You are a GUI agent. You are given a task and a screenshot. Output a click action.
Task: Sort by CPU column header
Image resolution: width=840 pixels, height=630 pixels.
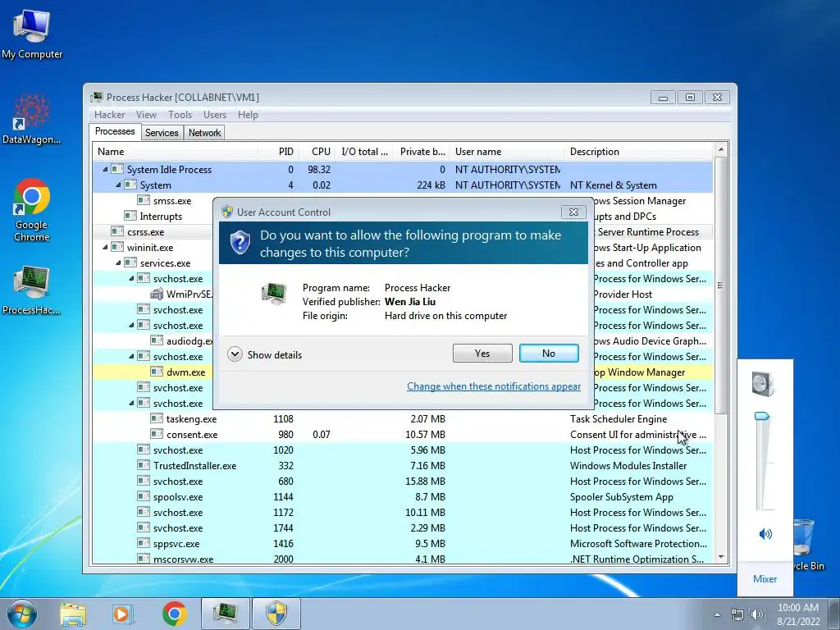[317, 152]
